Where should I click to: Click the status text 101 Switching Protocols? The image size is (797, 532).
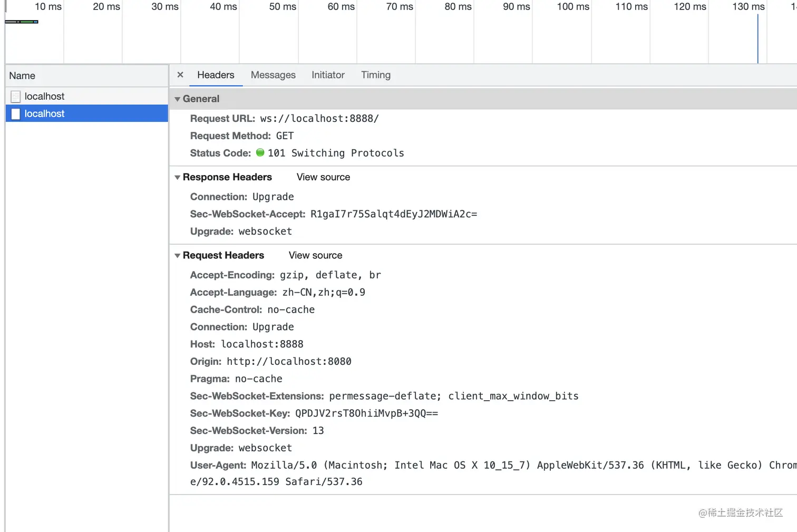pyautogui.click(x=336, y=153)
